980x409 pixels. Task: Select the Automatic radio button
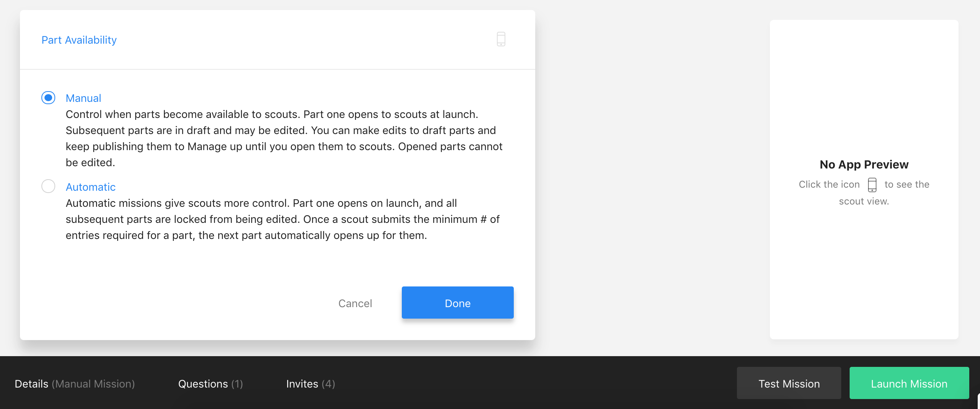tap(48, 186)
